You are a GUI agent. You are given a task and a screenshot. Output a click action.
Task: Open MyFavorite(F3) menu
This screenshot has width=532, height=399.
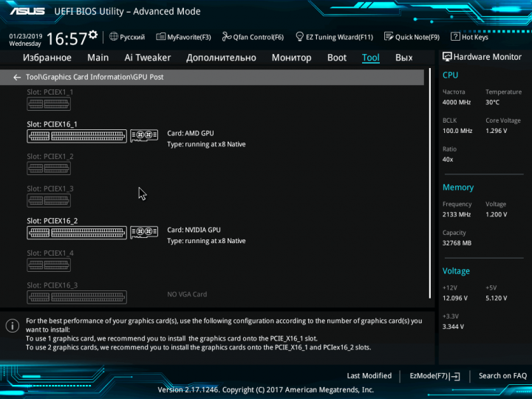click(x=189, y=37)
